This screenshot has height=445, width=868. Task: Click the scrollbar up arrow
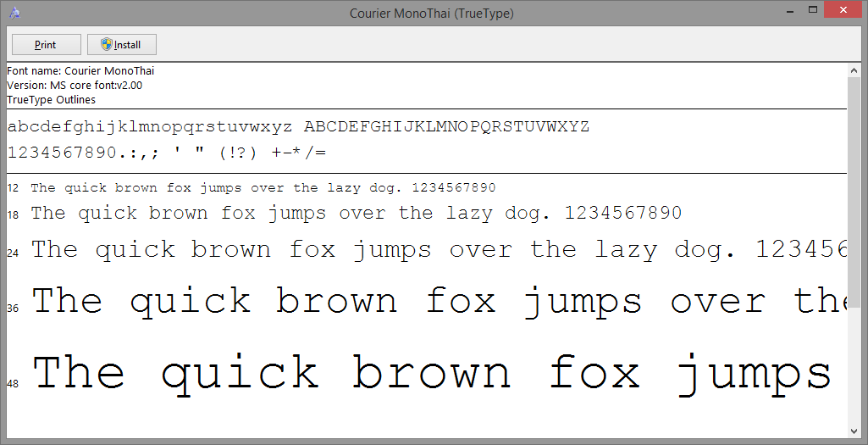[853, 70]
